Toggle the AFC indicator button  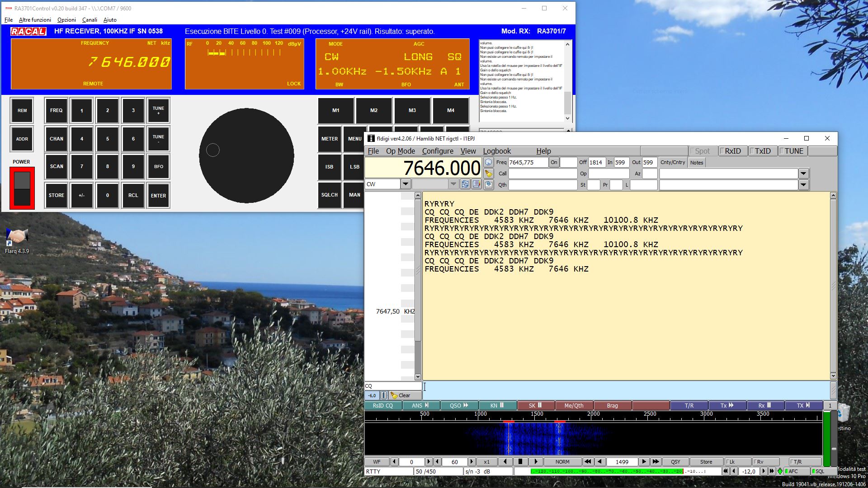(x=796, y=471)
